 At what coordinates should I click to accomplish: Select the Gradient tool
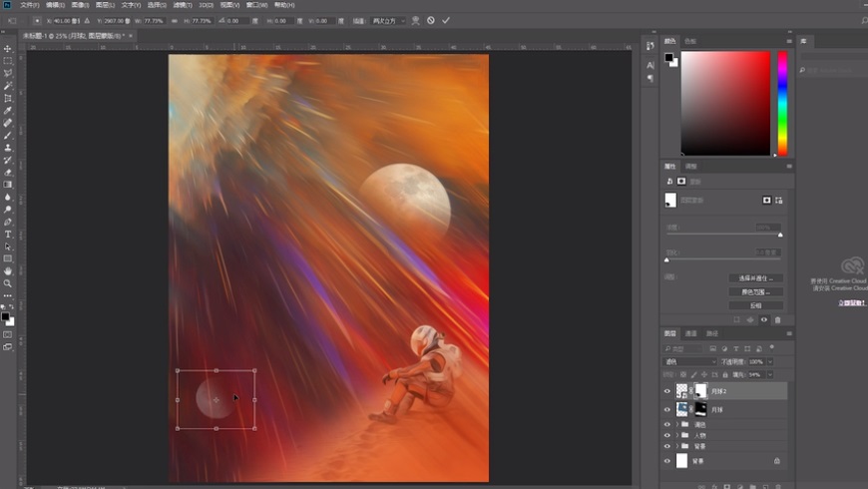coord(8,185)
